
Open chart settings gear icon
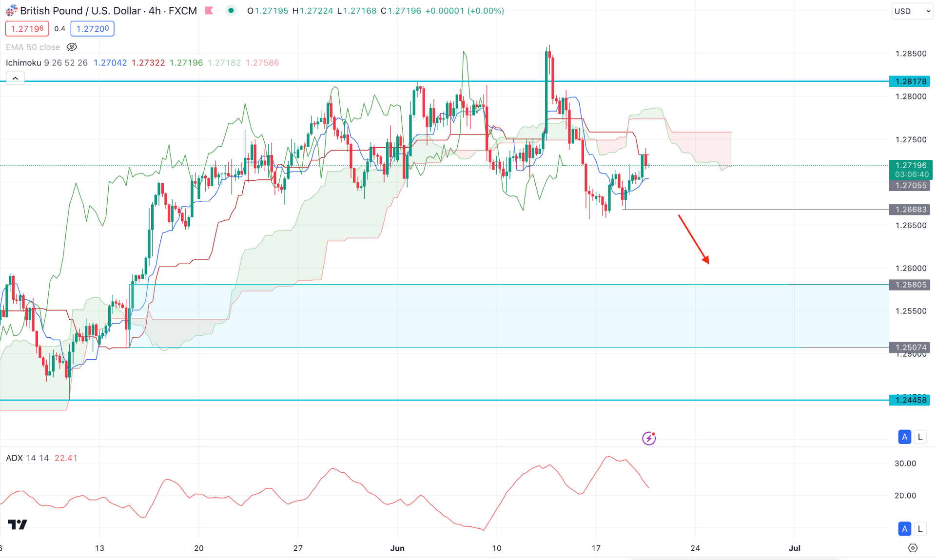(x=913, y=548)
